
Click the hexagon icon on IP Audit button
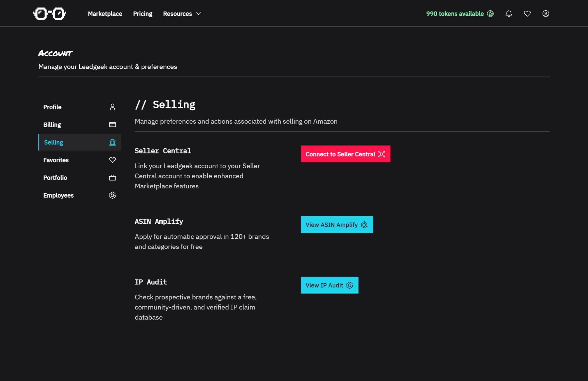click(x=349, y=285)
